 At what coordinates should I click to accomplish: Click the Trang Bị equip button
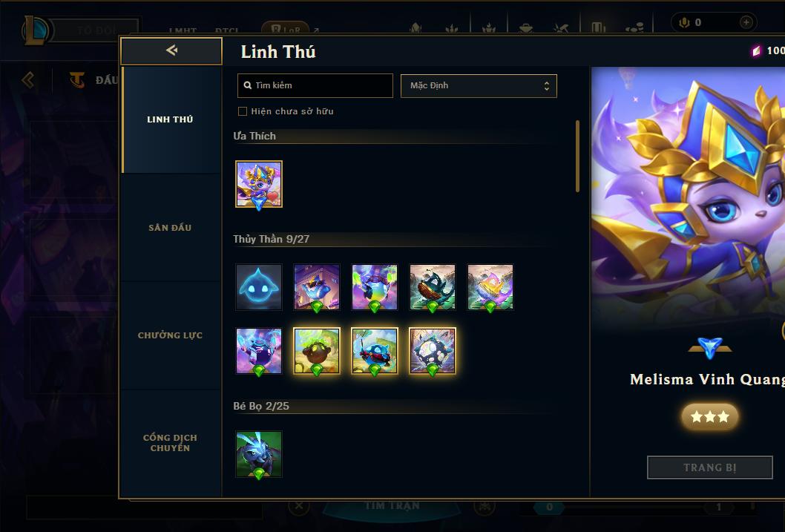[710, 467]
